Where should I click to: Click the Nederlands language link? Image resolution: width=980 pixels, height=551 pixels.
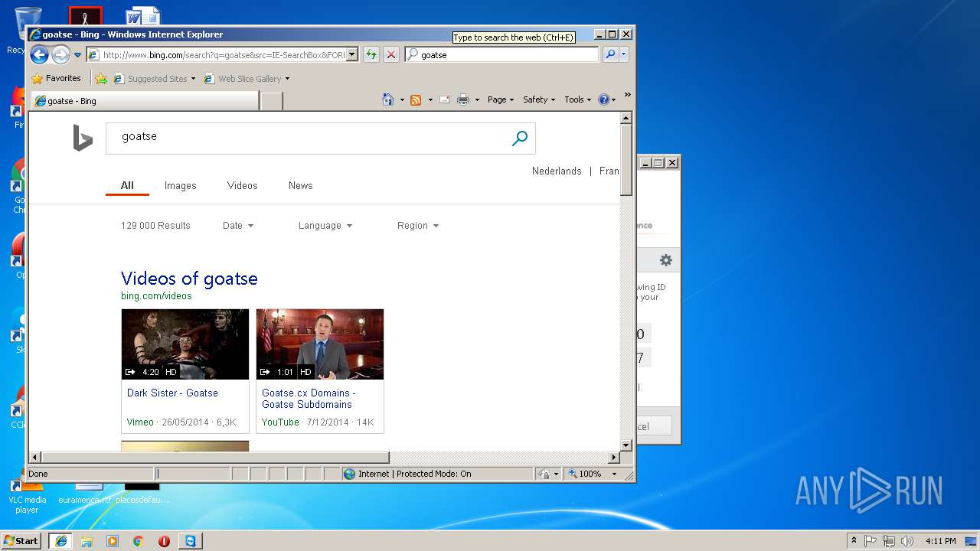pyautogui.click(x=557, y=171)
